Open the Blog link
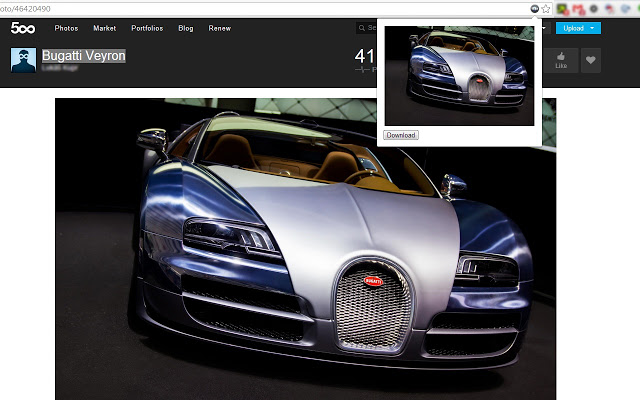This screenshot has height=400, width=640. [x=186, y=28]
